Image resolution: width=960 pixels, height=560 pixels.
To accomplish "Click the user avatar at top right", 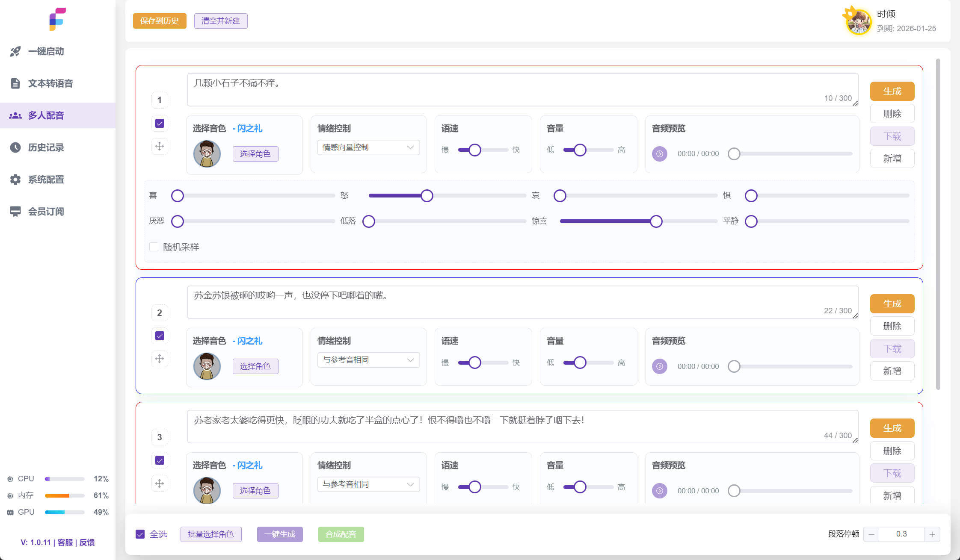I will [x=858, y=21].
